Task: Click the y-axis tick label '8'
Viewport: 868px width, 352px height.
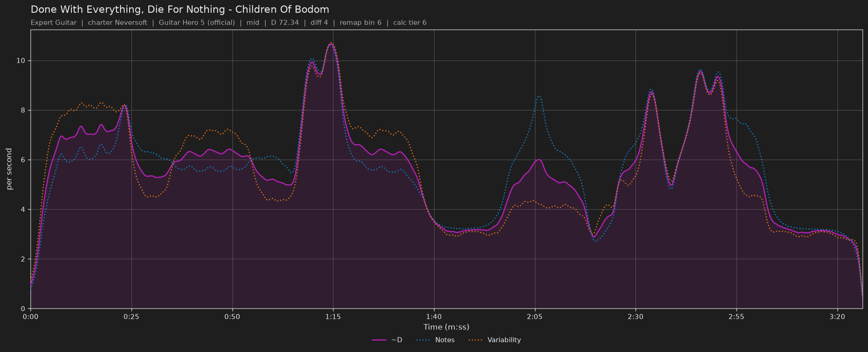Action: click(x=24, y=111)
